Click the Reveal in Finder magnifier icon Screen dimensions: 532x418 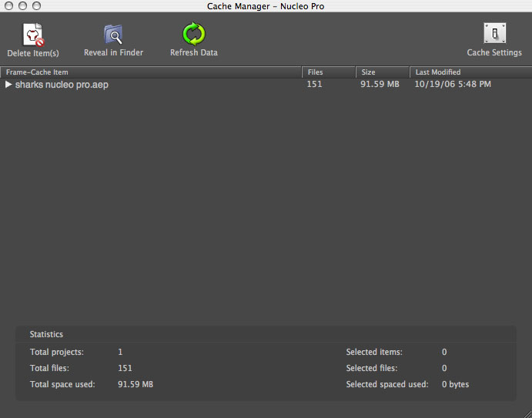click(x=113, y=34)
